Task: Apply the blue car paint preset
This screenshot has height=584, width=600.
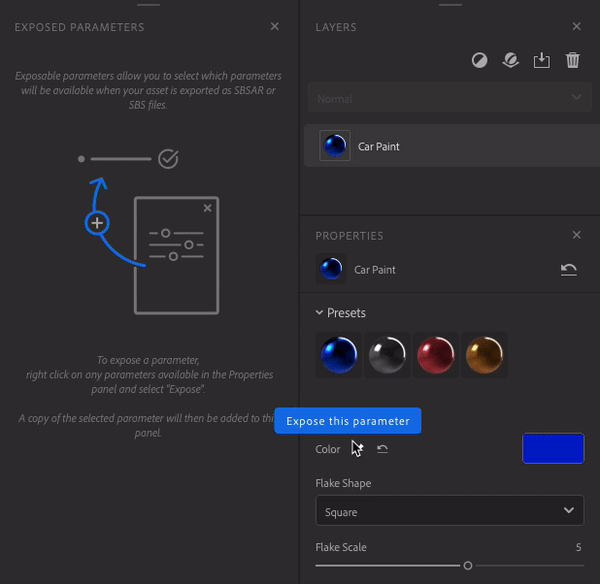Action: (x=339, y=355)
